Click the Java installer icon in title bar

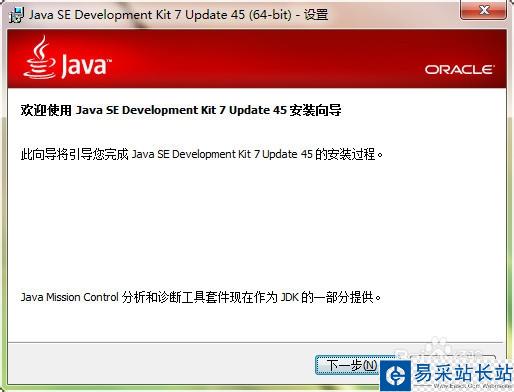(16, 15)
